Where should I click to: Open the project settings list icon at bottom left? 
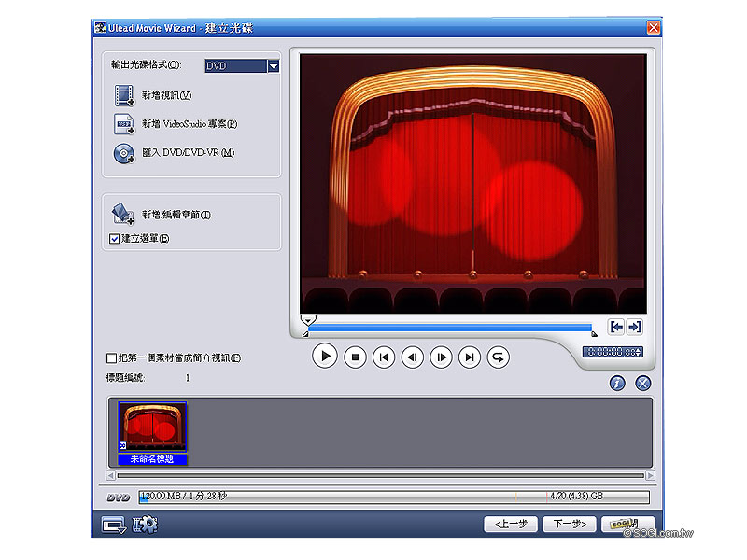[x=114, y=525]
